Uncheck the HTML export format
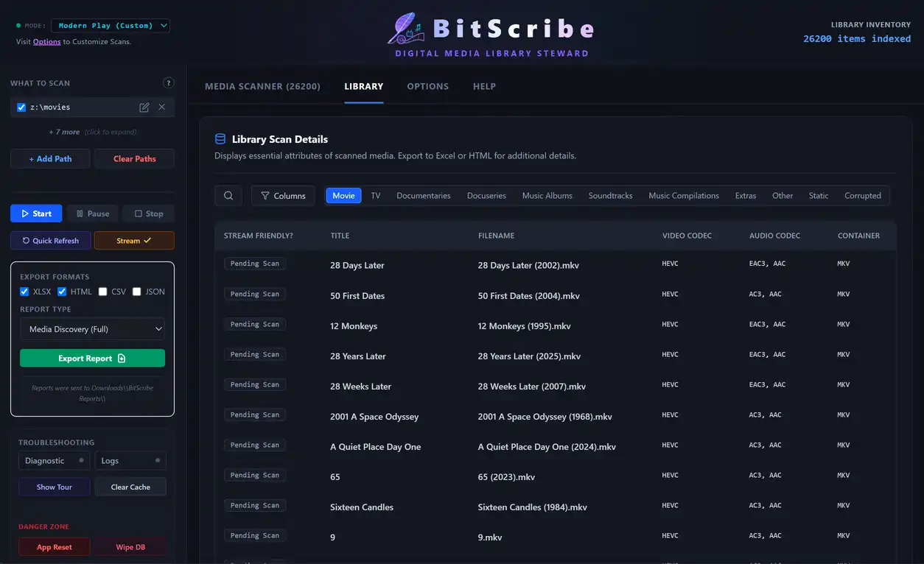Image resolution: width=924 pixels, height=564 pixels. click(x=62, y=292)
